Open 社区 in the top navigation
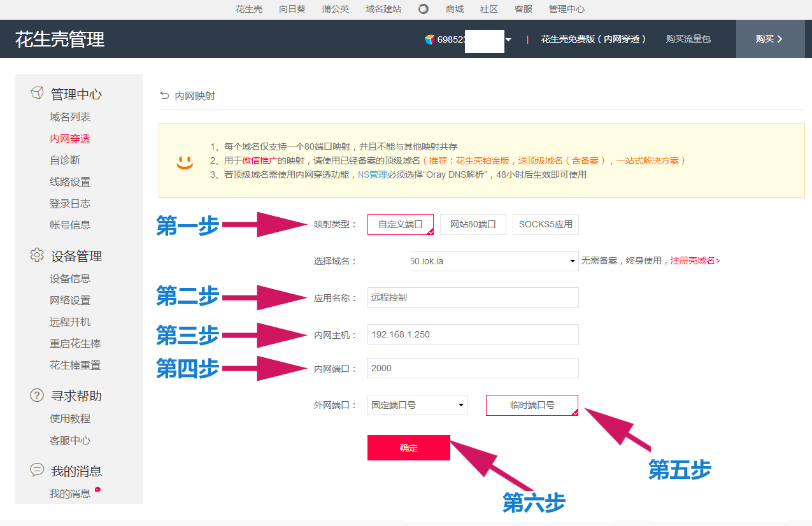This screenshot has height=526, width=812. [x=489, y=9]
